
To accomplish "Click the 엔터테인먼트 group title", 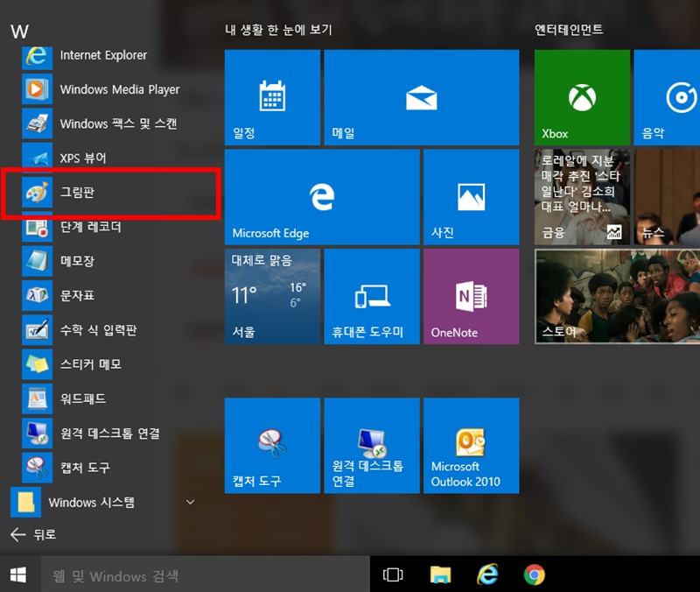I will [569, 30].
